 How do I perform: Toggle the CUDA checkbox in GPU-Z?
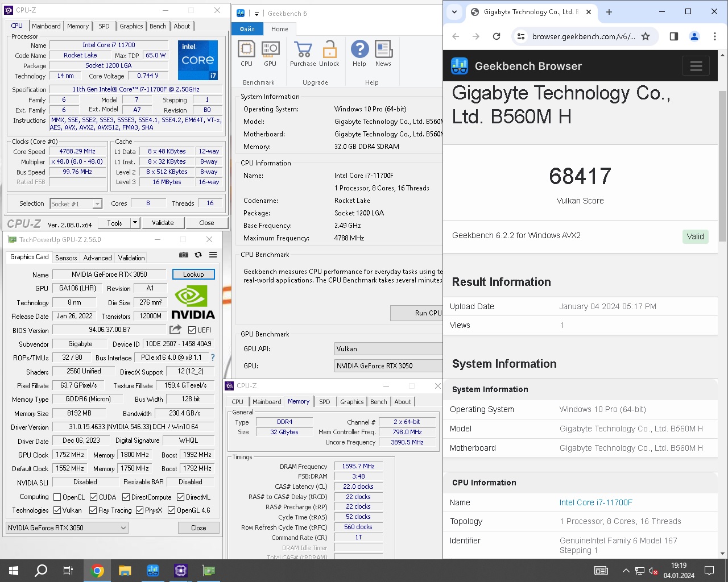click(93, 497)
